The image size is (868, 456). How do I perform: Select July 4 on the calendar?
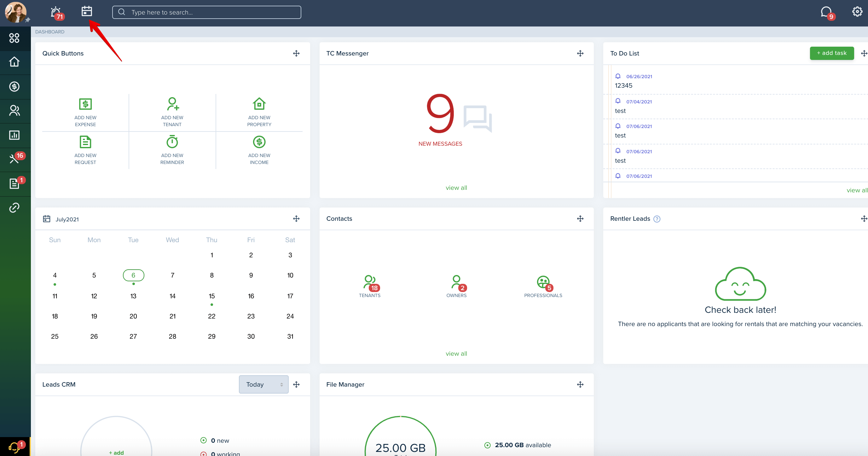click(55, 275)
